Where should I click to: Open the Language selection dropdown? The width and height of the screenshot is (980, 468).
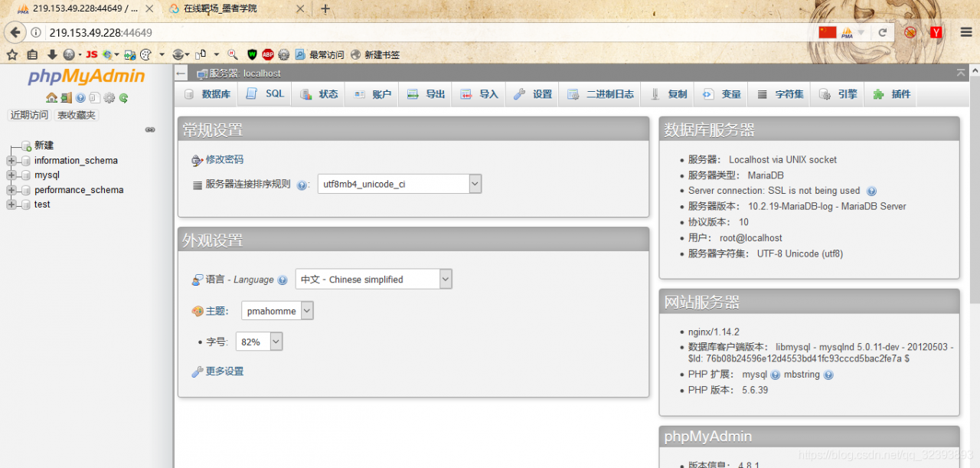click(374, 280)
